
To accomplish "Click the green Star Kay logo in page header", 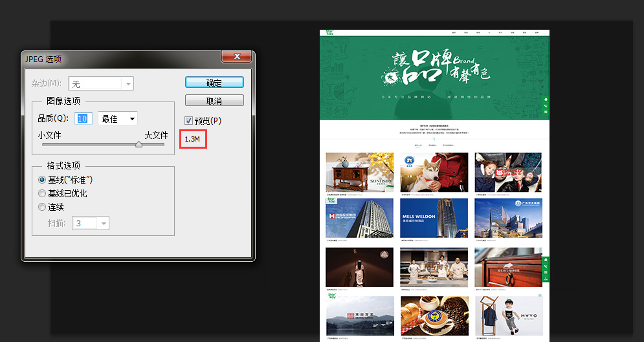I will click(331, 32).
